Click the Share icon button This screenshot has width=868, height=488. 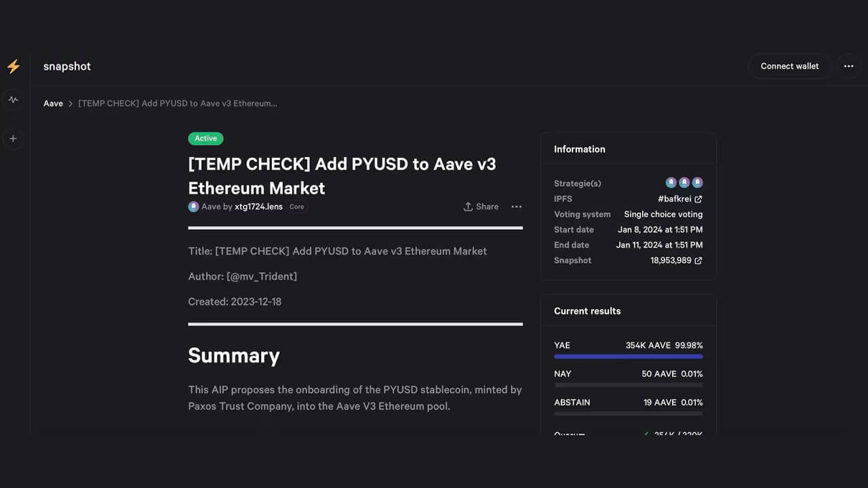(x=481, y=207)
